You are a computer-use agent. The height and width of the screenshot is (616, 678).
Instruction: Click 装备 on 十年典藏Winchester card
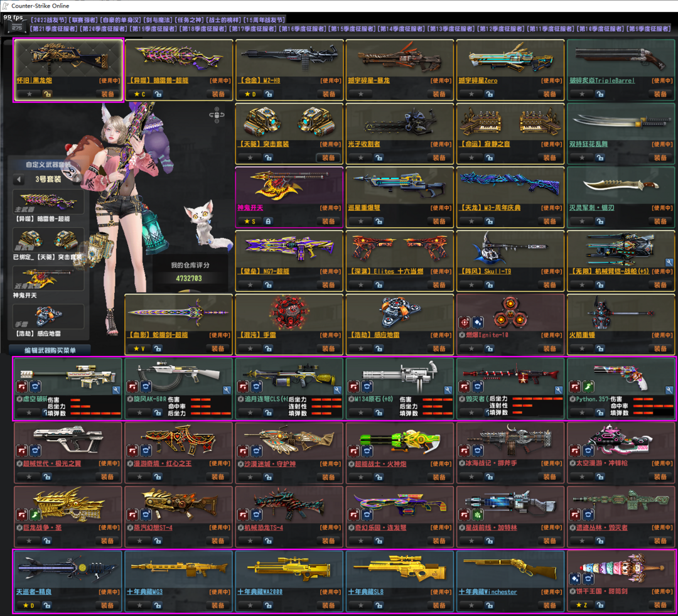coord(549,605)
